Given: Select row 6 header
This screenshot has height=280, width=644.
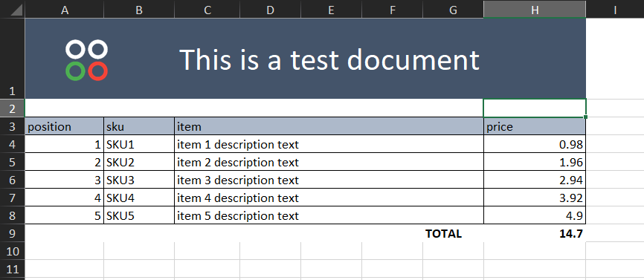Looking at the screenshot, I should coord(13,180).
